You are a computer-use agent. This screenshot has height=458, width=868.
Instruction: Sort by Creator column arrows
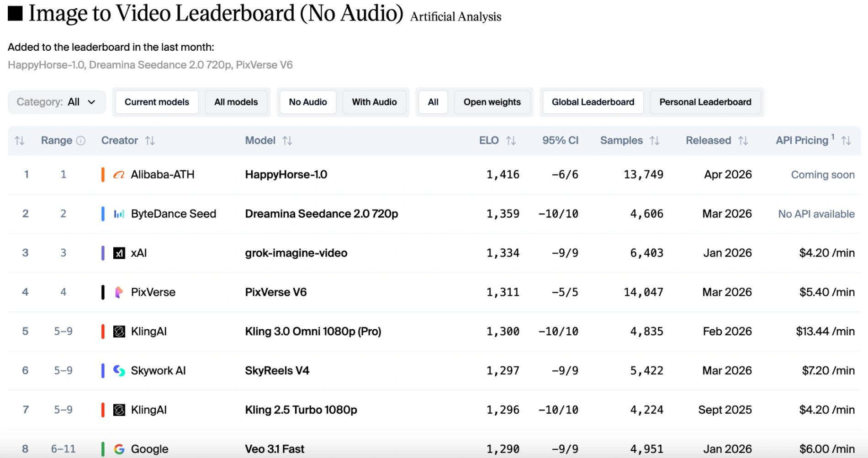pos(150,141)
